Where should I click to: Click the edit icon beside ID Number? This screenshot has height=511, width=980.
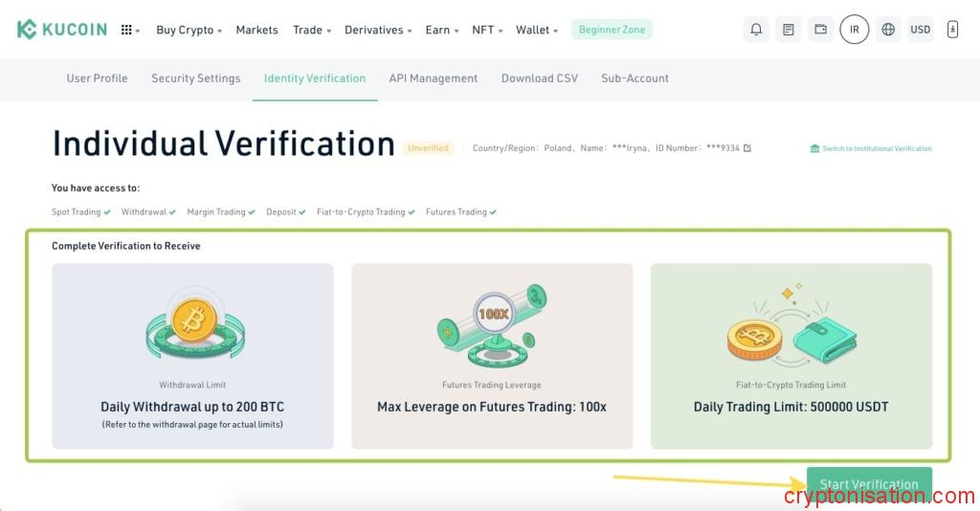(747, 148)
